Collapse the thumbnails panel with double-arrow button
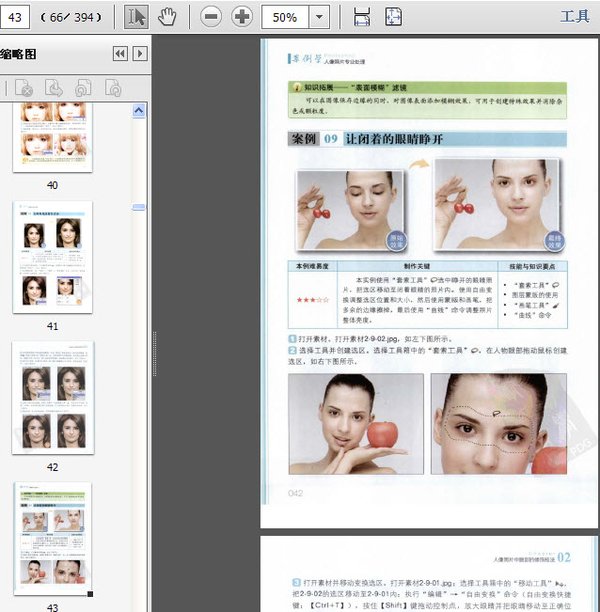600x612 pixels. 120,54
